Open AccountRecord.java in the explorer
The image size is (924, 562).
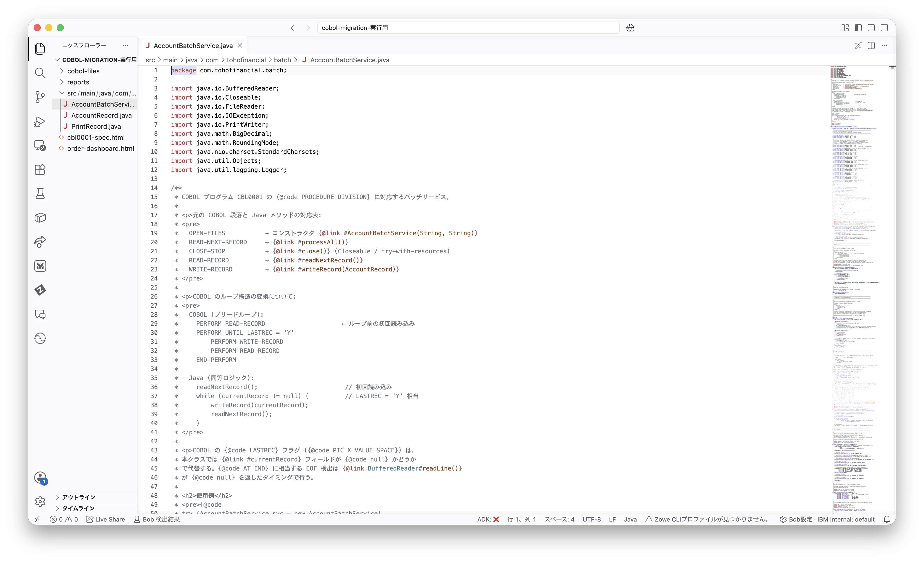point(95,115)
